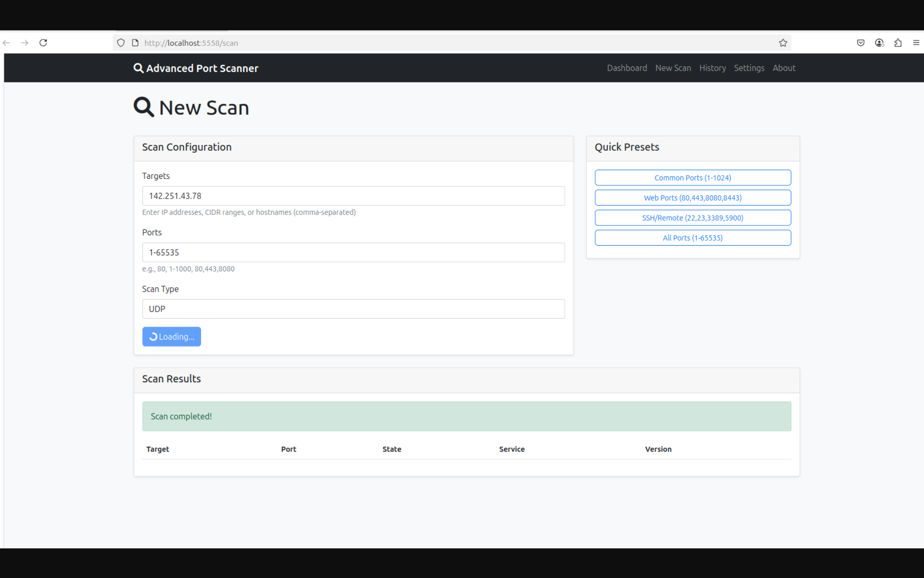Open the About nav item
Image resolution: width=924 pixels, height=578 pixels.
click(784, 68)
